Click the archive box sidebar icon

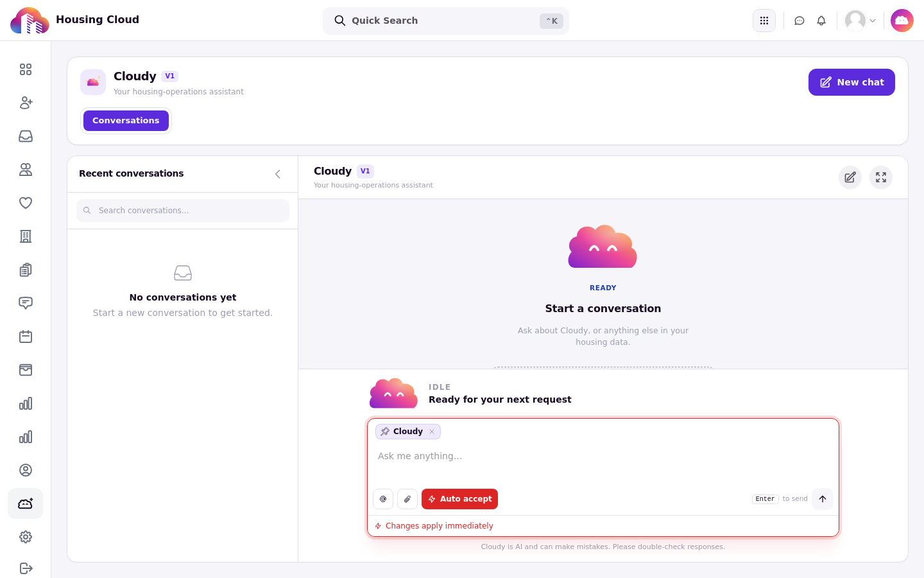26,370
